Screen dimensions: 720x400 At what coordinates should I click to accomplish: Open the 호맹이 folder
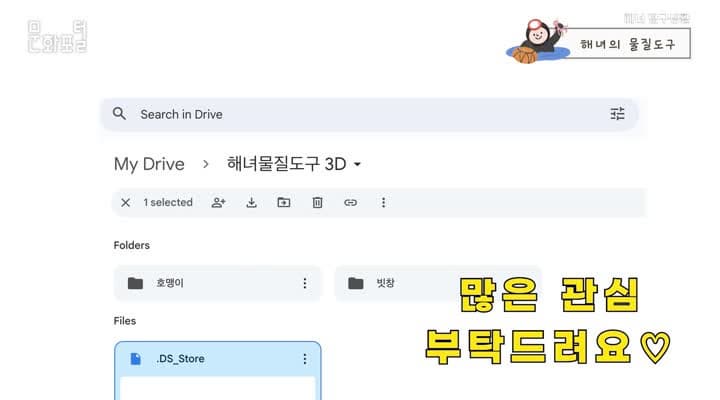pos(217,283)
